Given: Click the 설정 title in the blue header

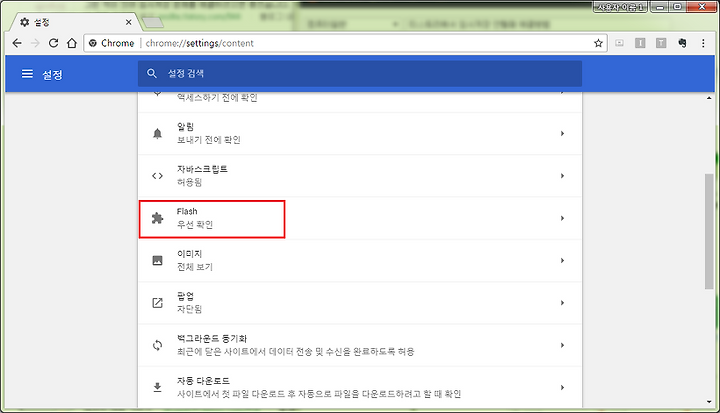Looking at the screenshot, I should pyautogui.click(x=52, y=74).
